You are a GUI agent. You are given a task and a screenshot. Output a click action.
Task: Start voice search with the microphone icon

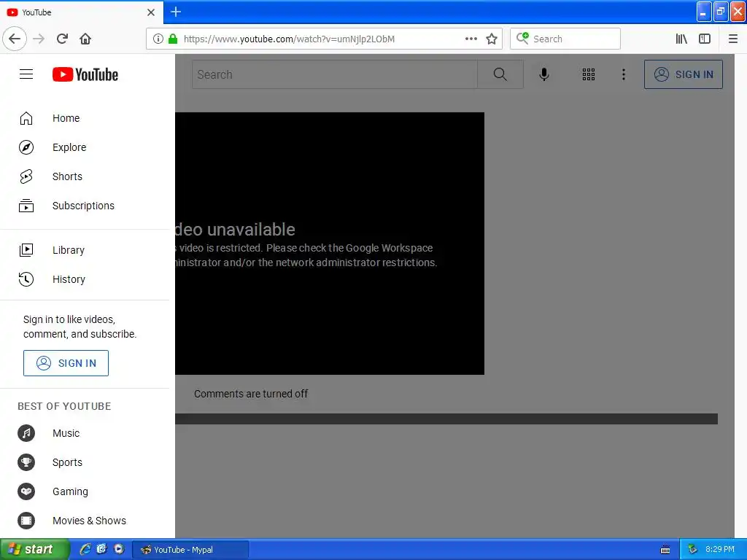point(544,74)
